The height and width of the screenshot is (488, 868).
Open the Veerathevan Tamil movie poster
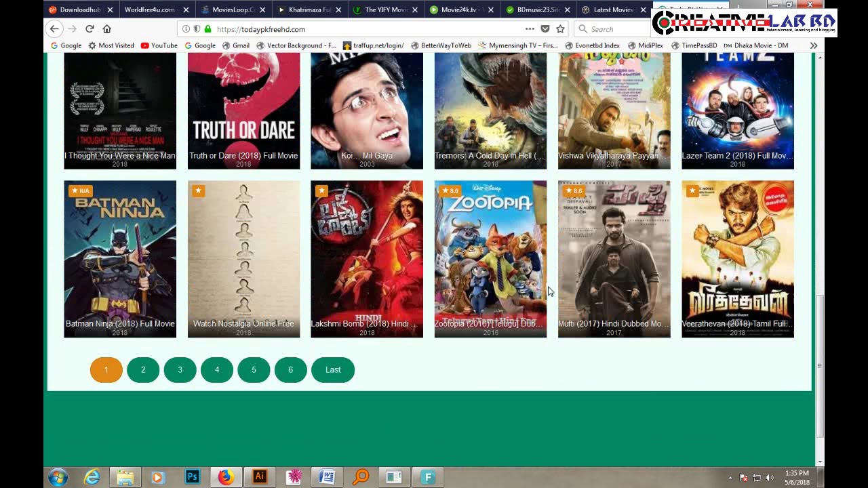pyautogui.click(x=738, y=259)
